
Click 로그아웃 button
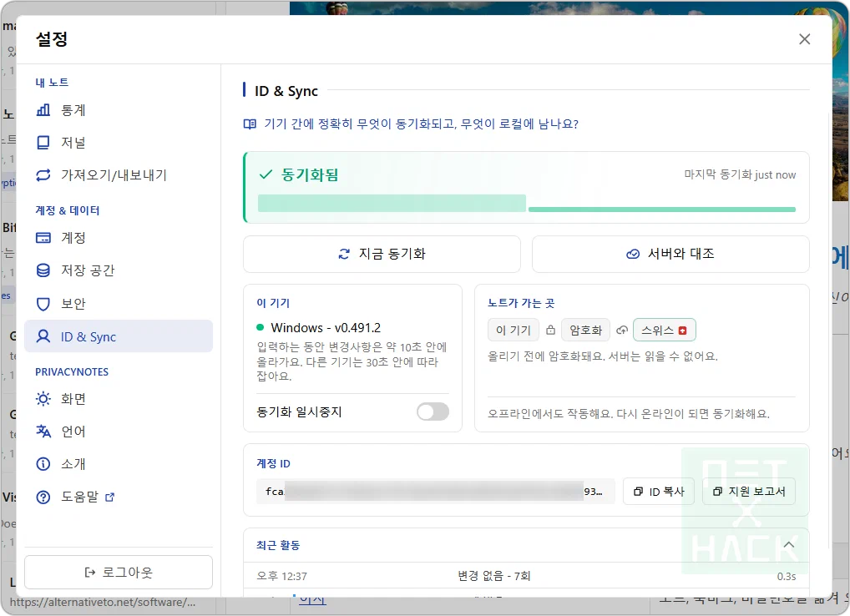click(x=119, y=572)
